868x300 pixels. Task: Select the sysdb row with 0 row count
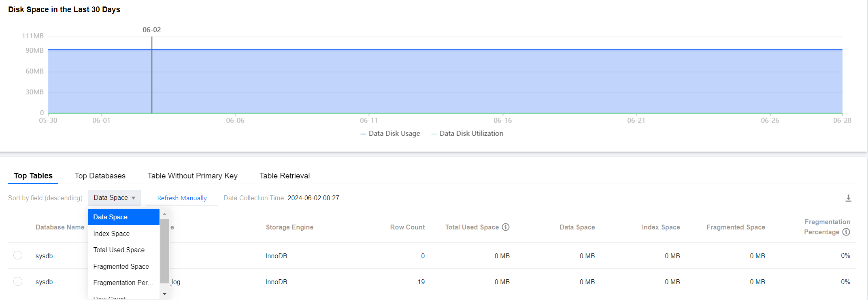(18, 255)
